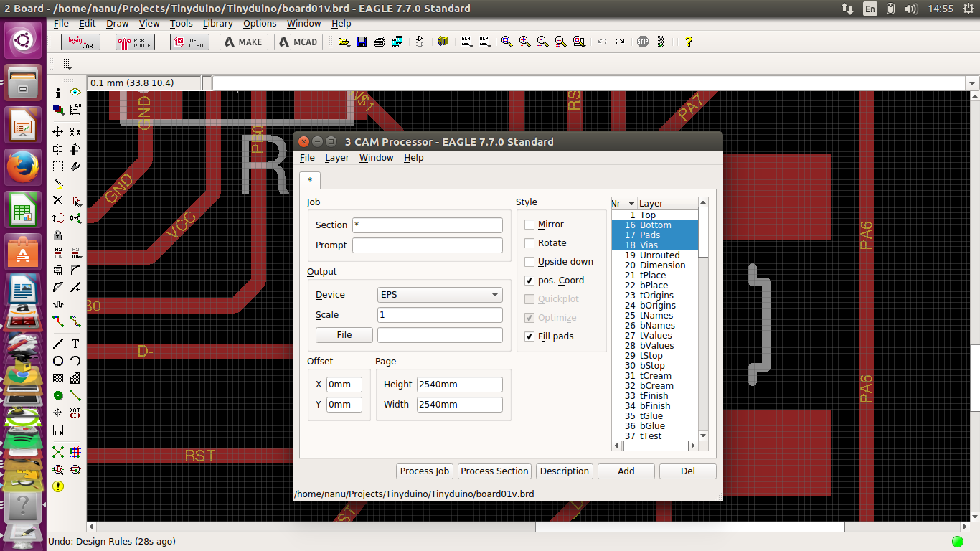Select the Text tool in left palette
Screen dimensions: 980x551
pyautogui.click(x=75, y=344)
